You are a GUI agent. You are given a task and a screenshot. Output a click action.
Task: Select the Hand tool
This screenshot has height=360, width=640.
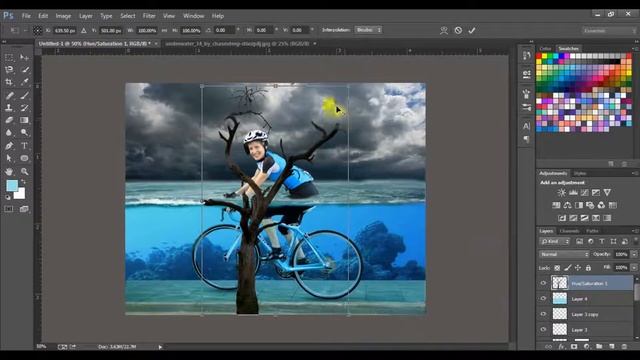[x=9, y=172]
